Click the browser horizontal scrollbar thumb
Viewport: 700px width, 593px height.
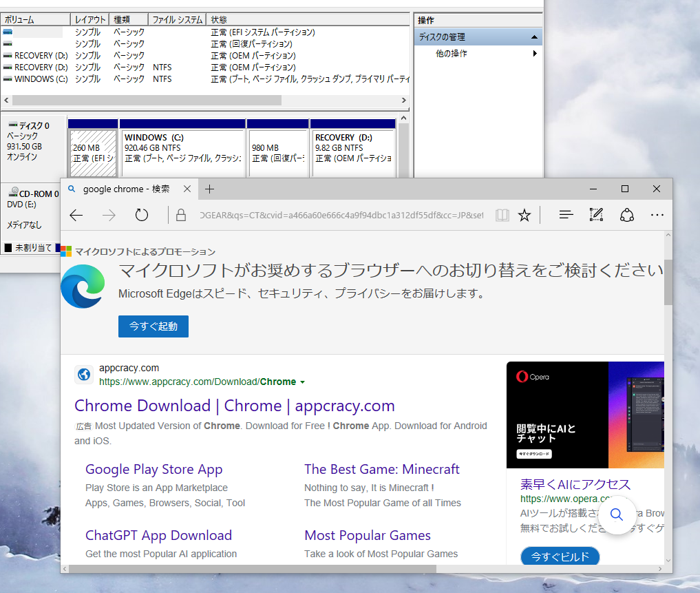[252, 569]
